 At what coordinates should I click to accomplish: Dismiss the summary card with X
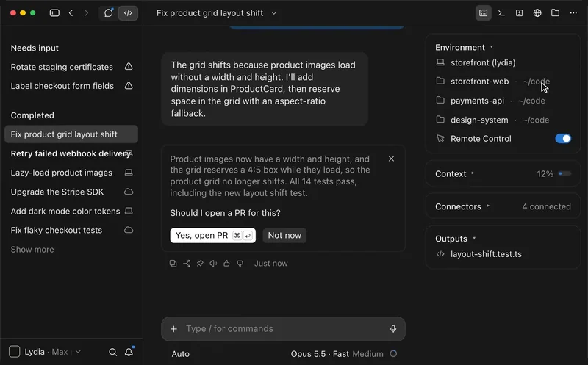click(391, 159)
